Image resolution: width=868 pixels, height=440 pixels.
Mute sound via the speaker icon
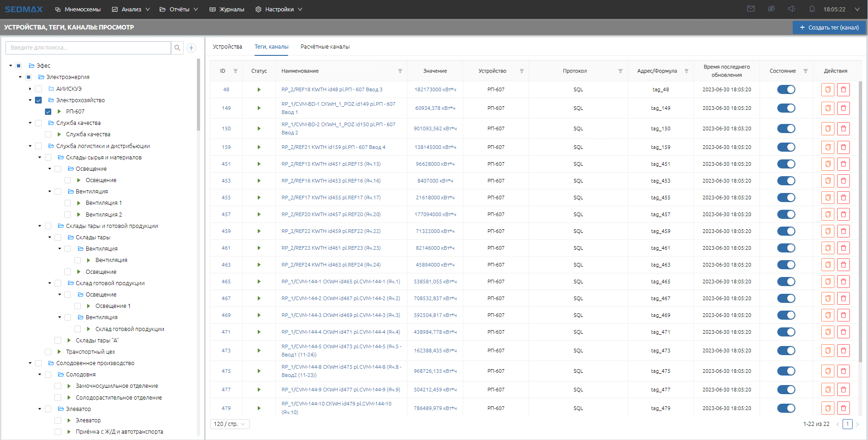click(x=792, y=9)
